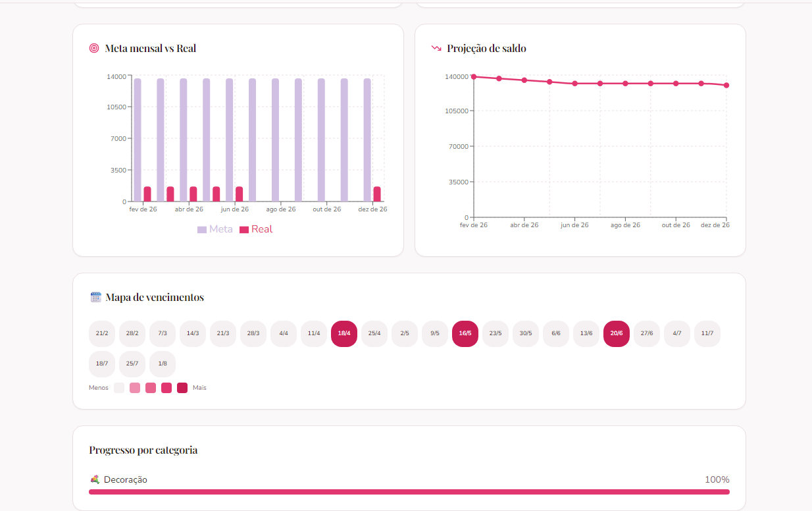
Task: Click the target icon beside Meta mensal vs Real
Action: point(94,48)
